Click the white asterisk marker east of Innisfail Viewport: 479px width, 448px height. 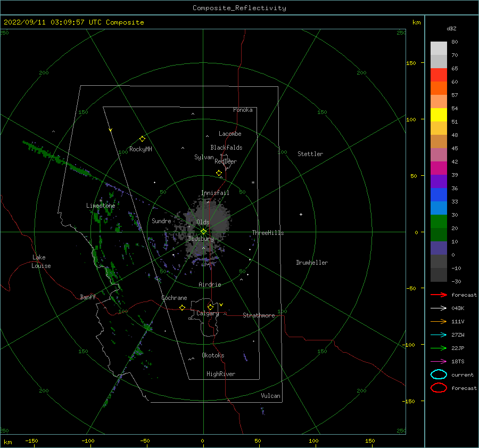pos(253,183)
